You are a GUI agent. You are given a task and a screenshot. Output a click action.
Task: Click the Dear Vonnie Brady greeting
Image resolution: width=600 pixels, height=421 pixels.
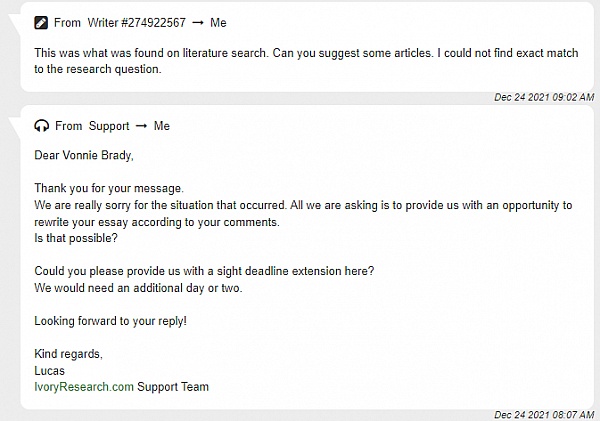click(x=84, y=155)
